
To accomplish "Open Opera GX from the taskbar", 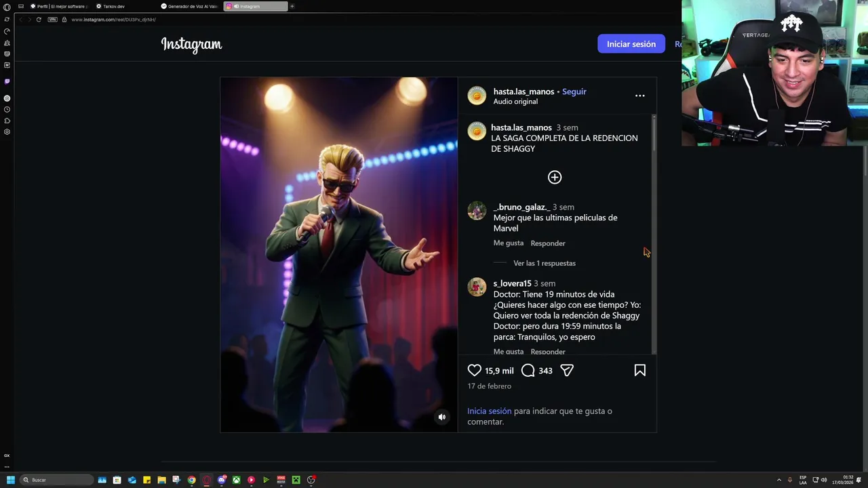I will coord(206,480).
